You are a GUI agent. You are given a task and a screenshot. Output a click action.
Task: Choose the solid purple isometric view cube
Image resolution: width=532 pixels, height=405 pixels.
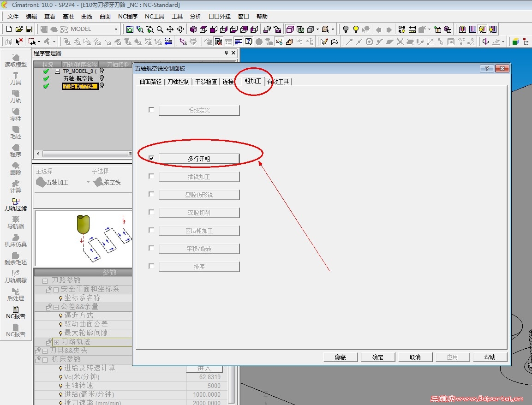(x=193, y=30)
